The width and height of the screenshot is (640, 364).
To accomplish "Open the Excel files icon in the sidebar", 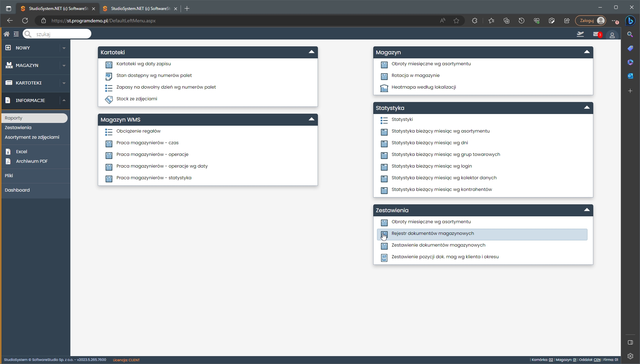I will click(x=8, y=151).
